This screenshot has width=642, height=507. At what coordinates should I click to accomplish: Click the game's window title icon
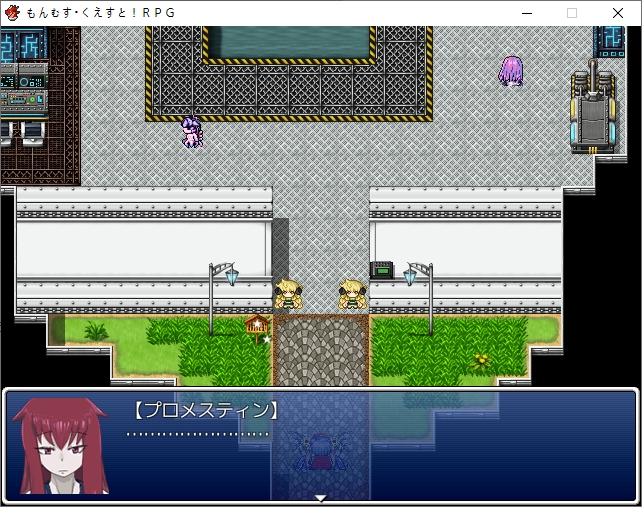point(12,13)
